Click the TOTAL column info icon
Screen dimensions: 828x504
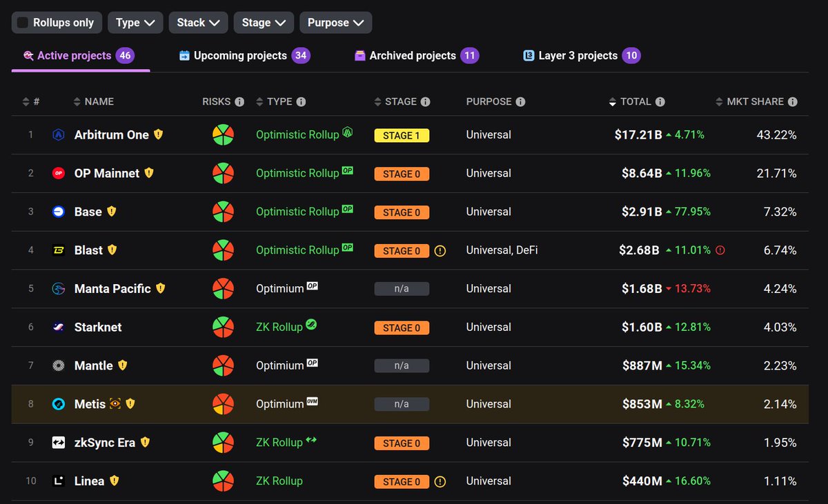[660, 102]
